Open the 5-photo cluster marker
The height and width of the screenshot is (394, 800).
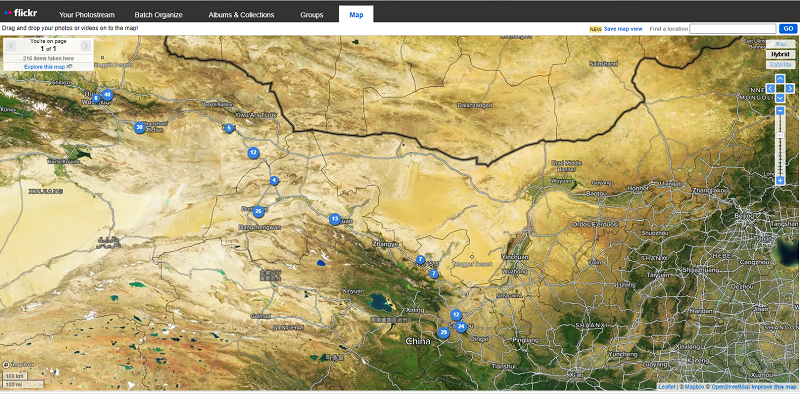click(229, 128)
